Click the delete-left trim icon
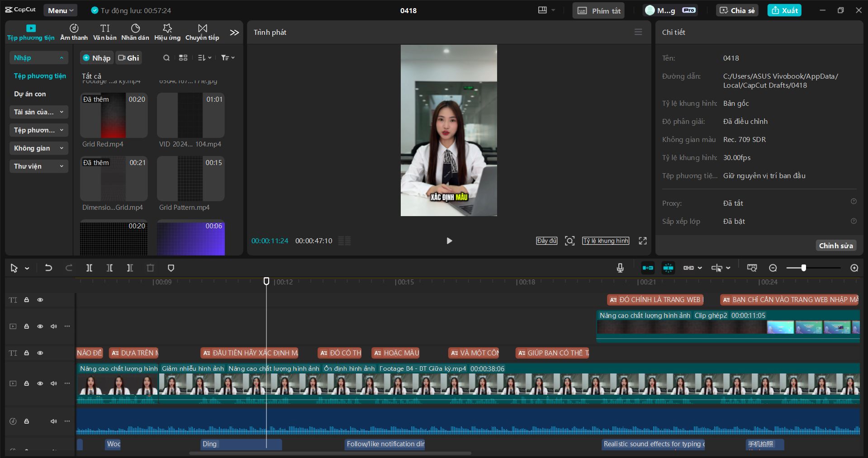This screenshot has width=868, height=458. point(109,268)
